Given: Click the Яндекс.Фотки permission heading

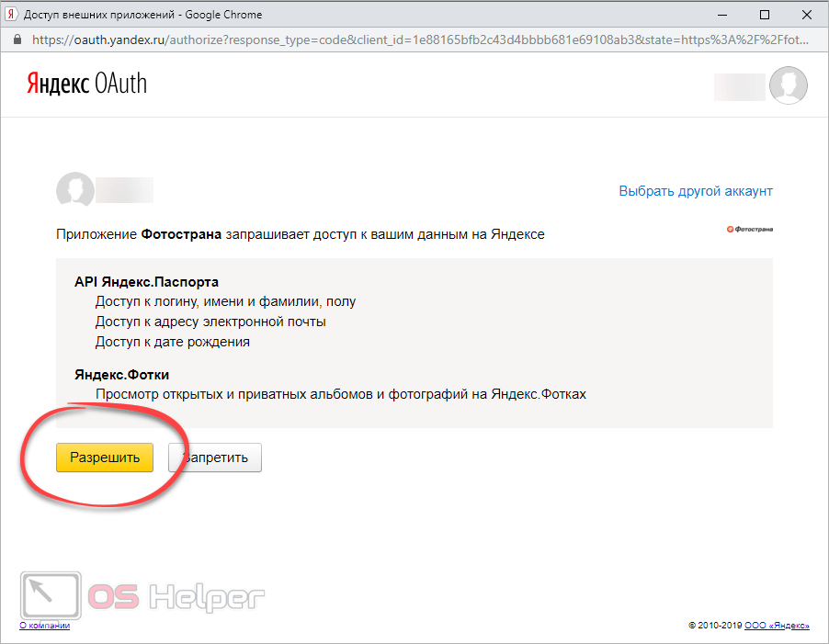Looking at the screenshot, I should (121, 374).
